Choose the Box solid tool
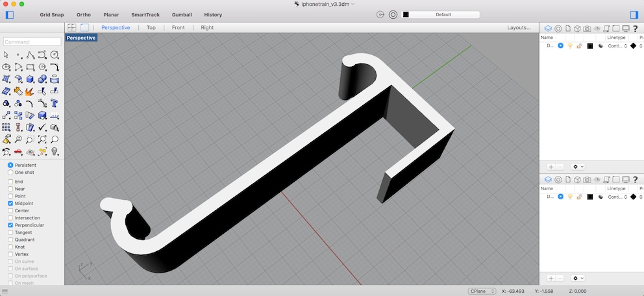644x296 pixels. click(x=30, y=79)
